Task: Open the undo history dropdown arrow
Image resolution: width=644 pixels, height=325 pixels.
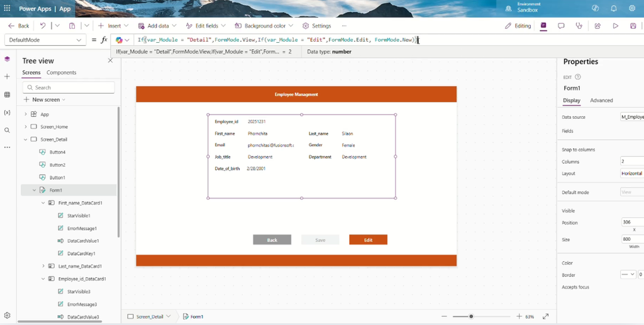Action: [57, 25]
